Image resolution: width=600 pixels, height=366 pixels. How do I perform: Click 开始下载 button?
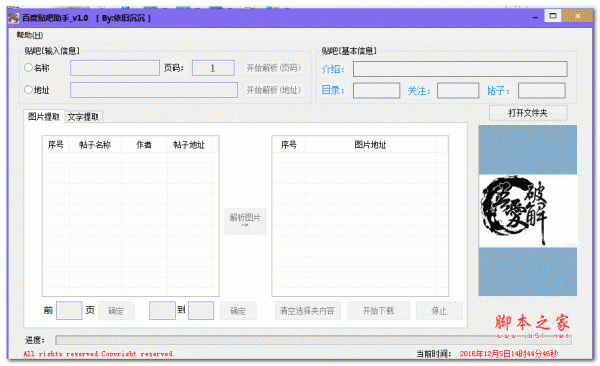(378, 310)
